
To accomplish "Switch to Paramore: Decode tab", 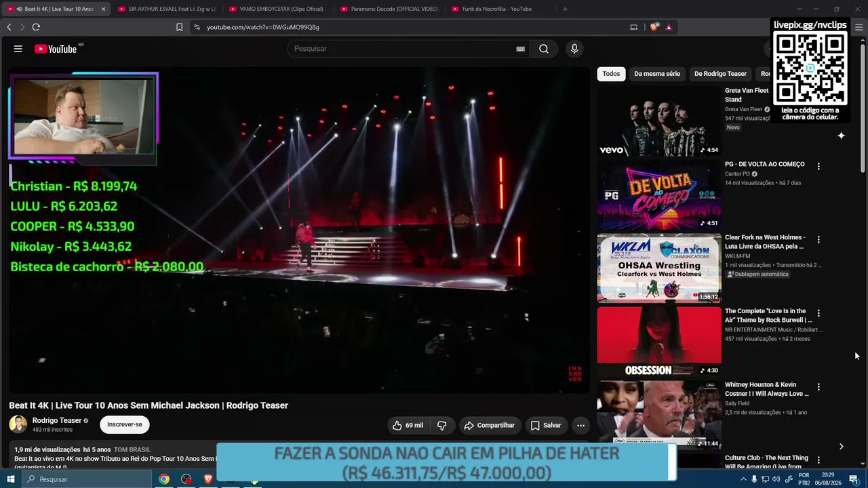I will click(x=389, y=9).
